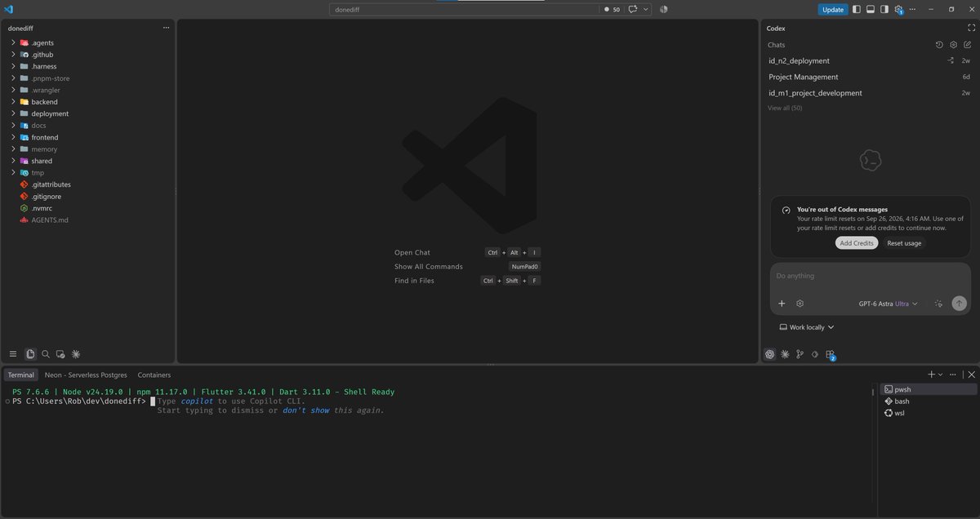Switch to Neon - Serverless Postgres tab
Image resolution: width=980 pixels, height=519 pixels.
86,375
